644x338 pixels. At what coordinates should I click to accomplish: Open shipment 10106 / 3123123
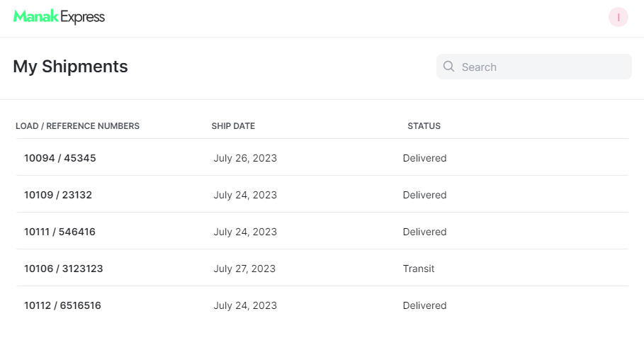pos(64,269)
